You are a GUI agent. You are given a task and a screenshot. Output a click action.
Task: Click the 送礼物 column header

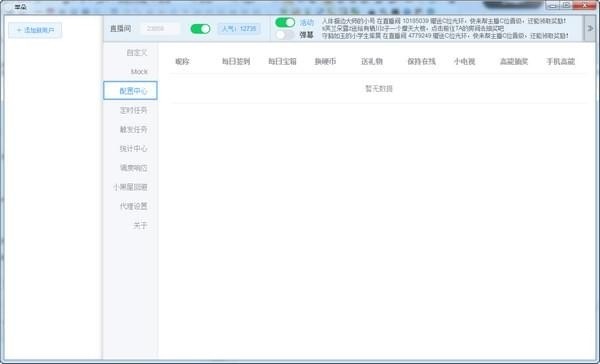point(372,61)
